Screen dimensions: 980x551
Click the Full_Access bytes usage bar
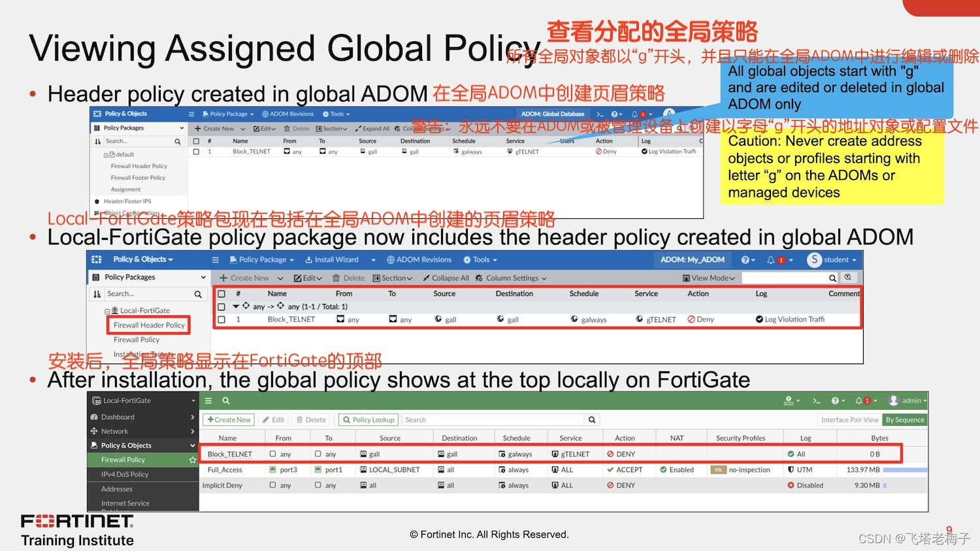click(x=905, y=470)
